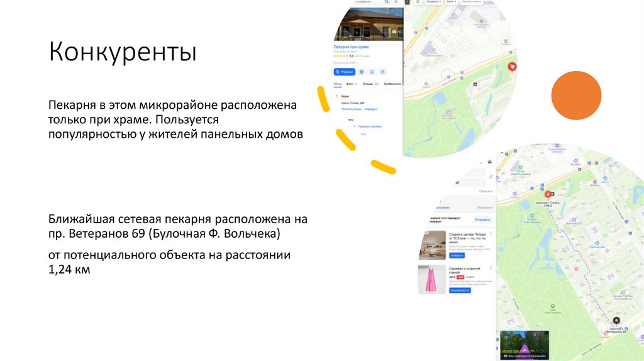644x361 pixels.
Task: Open the route panorama preview thumbnail
Action: [x=525, y=345]
